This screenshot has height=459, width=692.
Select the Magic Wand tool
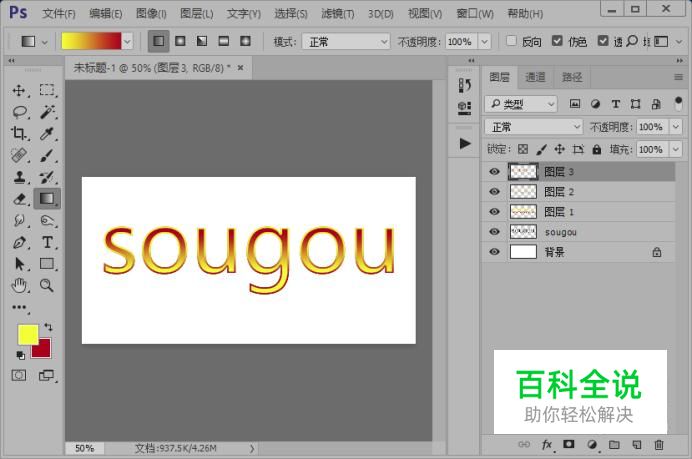47,112
